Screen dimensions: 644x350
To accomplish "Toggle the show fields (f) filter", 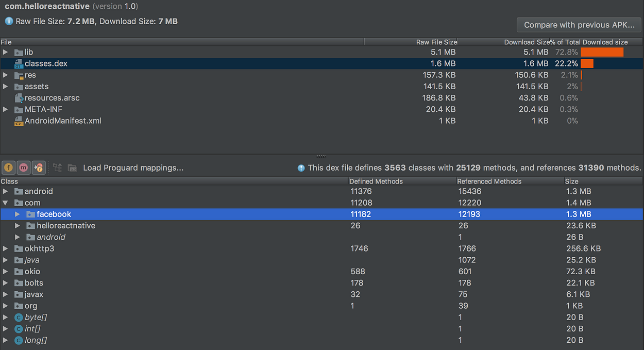I will click(8, 168).
